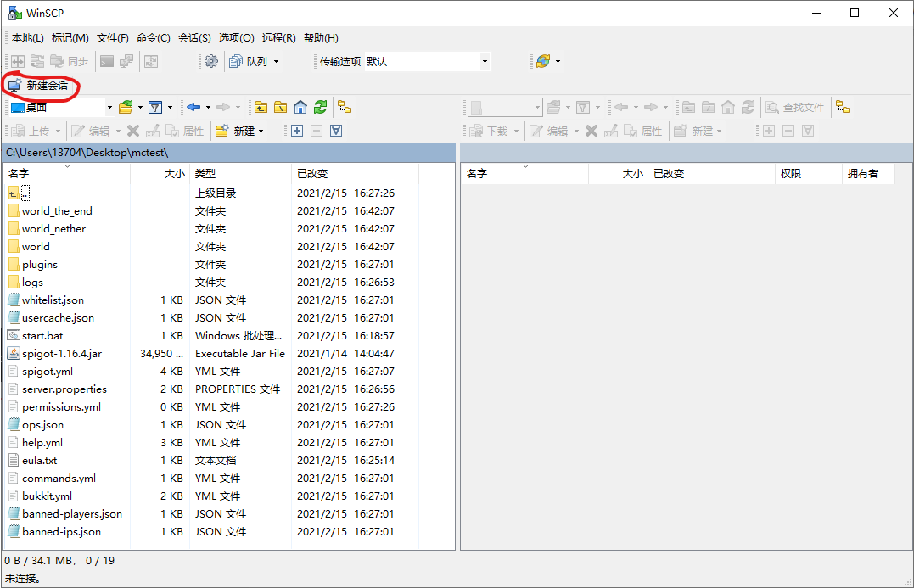Sort local files by 已改变 column header
Viewport: 914px width, 588px height.
click(x=355, y=174)
